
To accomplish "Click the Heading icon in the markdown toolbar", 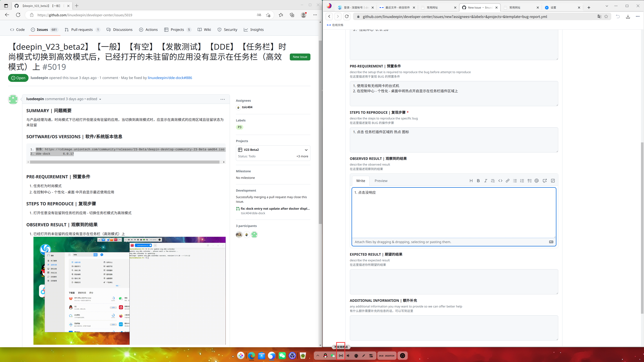I will coord(471,180).
